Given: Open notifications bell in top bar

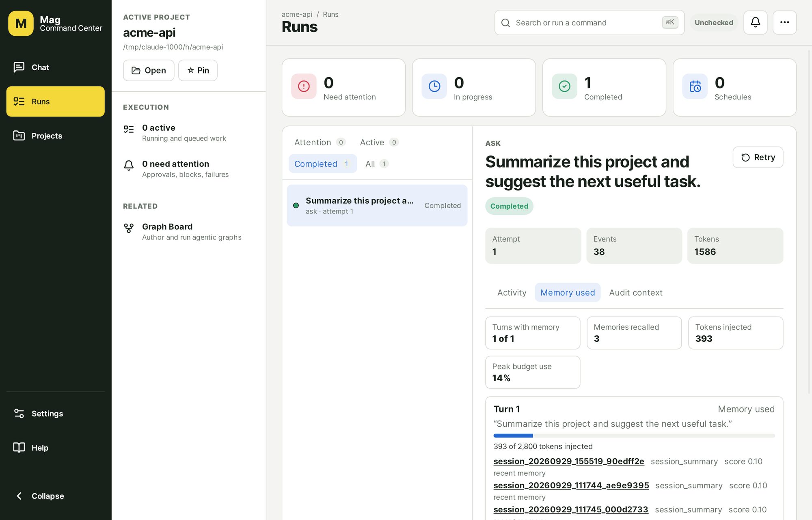Looking at the screenshot, I should [755, 23].
